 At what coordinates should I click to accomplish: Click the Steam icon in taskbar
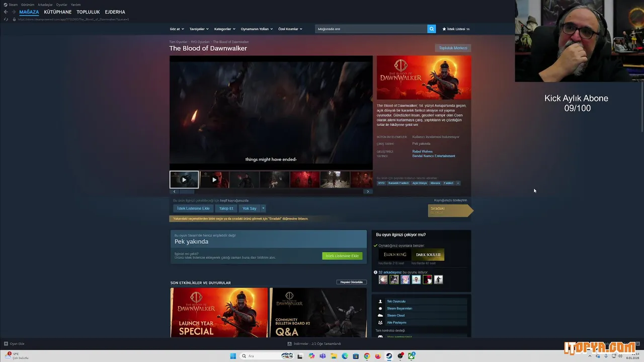pyautogui.click(x=389, y=356)
